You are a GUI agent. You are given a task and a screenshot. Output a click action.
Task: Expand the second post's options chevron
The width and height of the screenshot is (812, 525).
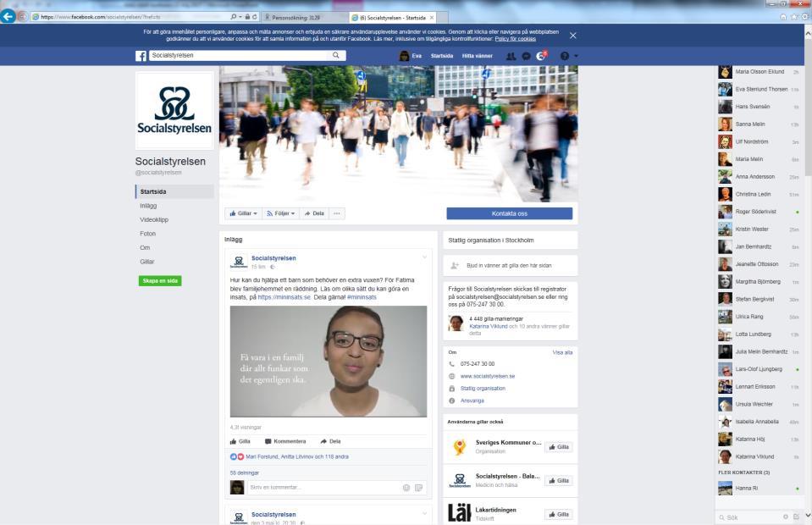tap(425, 514)
